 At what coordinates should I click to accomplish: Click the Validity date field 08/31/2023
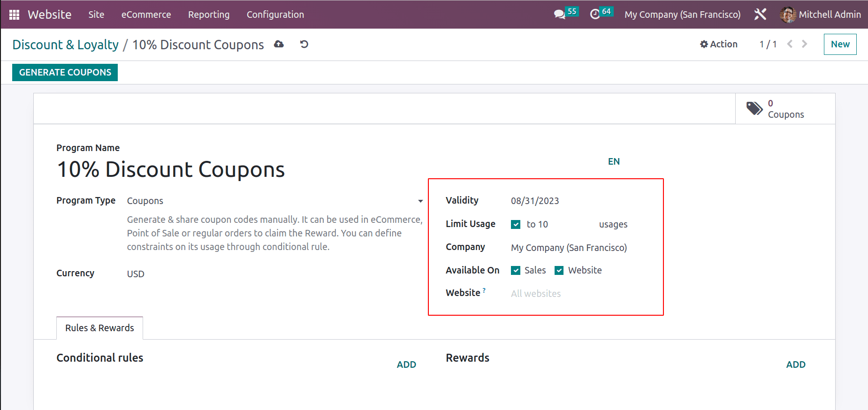click(535, 201)
